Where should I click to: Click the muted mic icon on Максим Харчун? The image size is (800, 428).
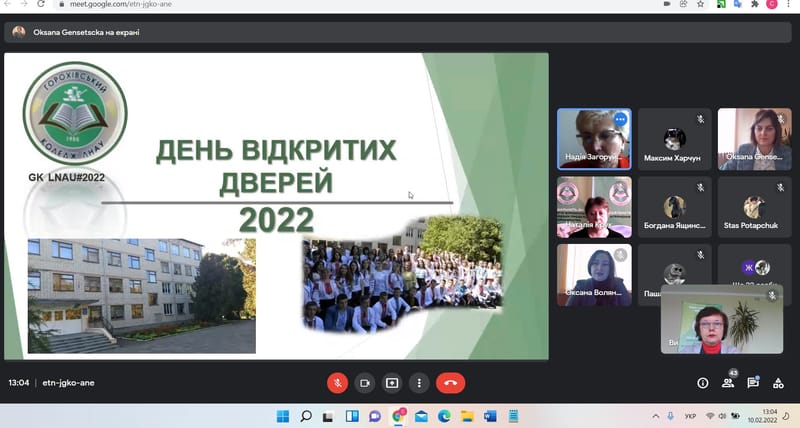[701, 119]
